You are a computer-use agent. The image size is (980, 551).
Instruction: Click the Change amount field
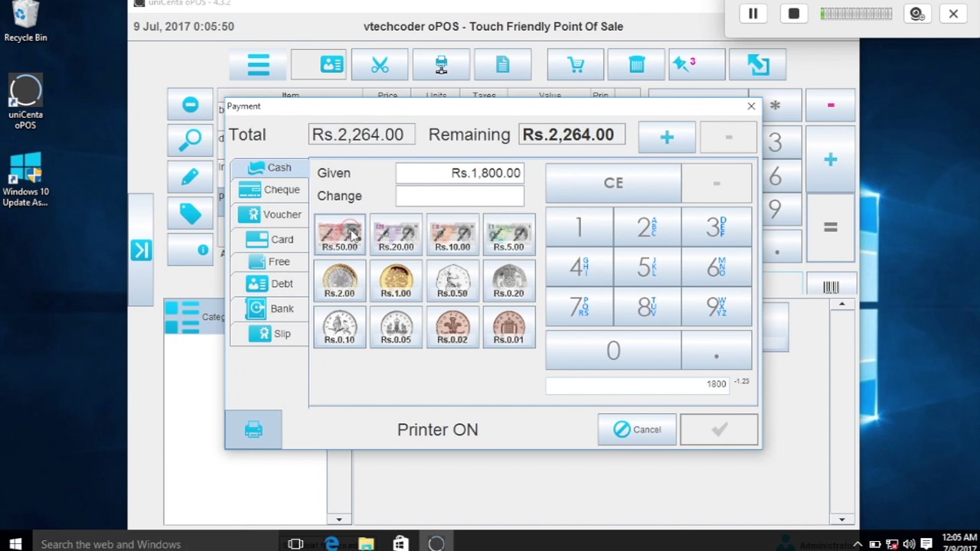click(x=460, y=196)
